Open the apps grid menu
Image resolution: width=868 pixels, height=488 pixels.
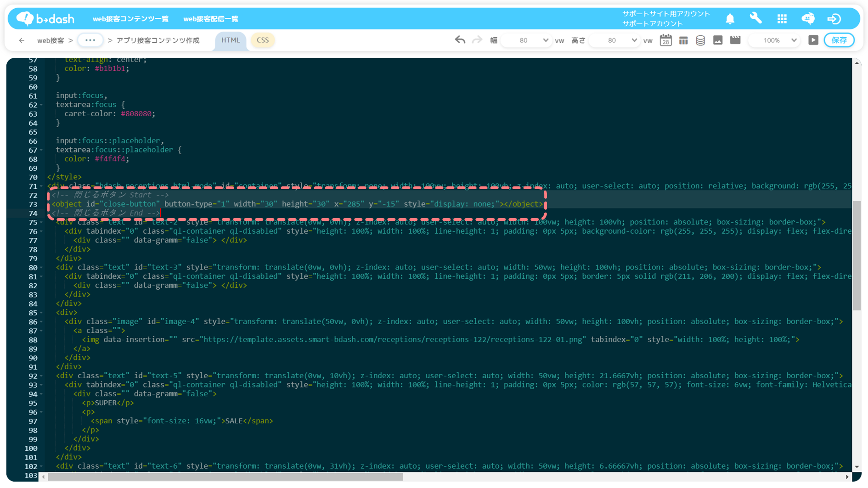[782, 18]
